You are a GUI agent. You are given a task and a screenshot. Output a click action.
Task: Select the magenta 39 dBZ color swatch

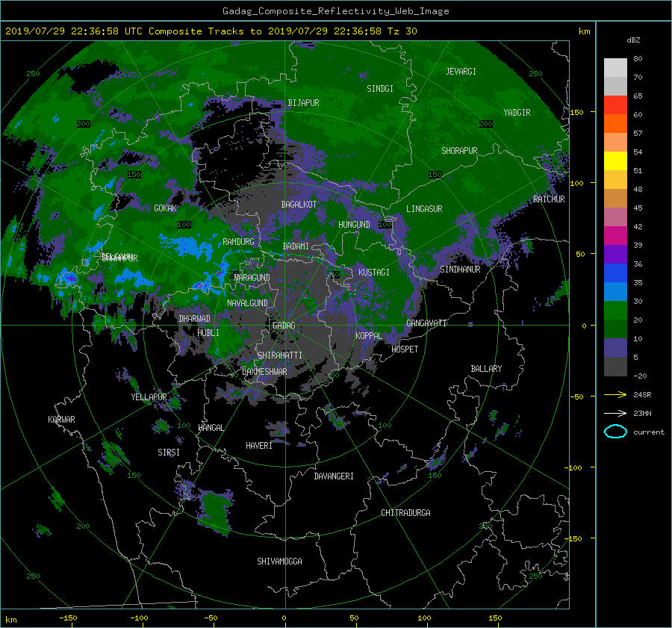(x=615, y=236)
